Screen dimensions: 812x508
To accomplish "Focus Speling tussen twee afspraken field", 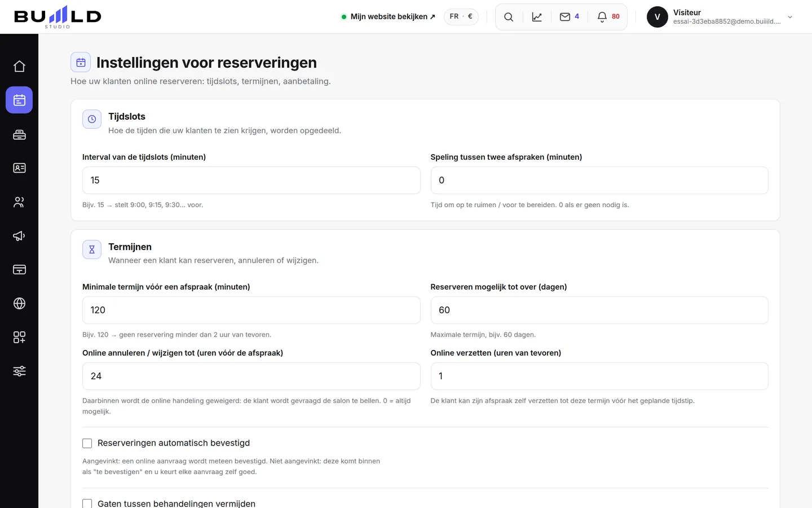I will [599, 180].
